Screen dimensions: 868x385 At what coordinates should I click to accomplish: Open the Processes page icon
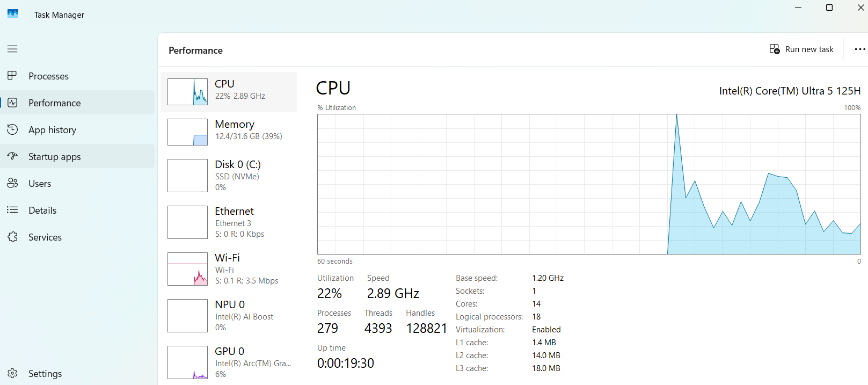point(12,76)
